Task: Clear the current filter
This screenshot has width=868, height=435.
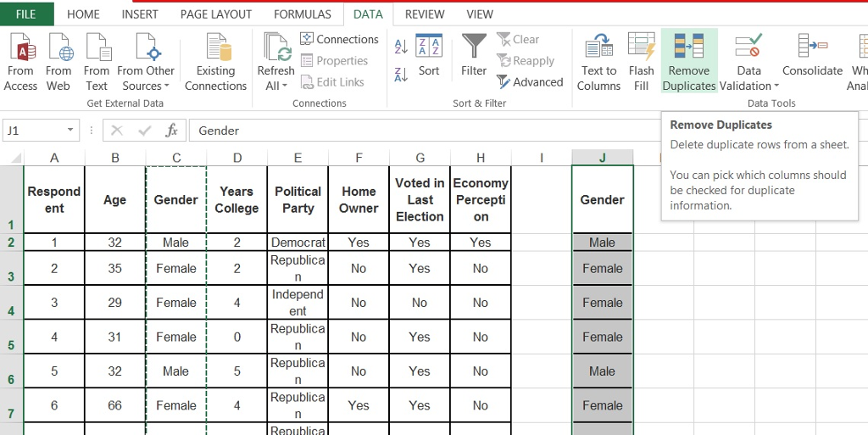Action: (518, 39)
